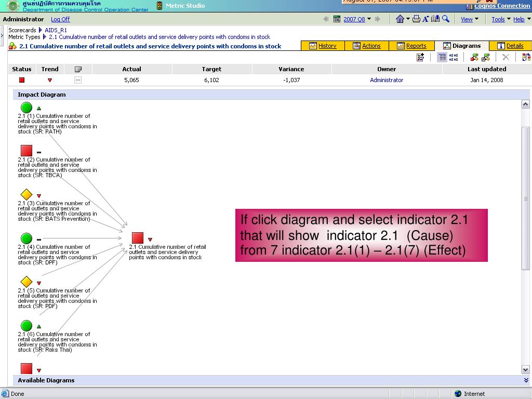Click the 2.1 (2) TBCA metric label
The height and width of the screenshot is (399, 532).
pos(57,167)
